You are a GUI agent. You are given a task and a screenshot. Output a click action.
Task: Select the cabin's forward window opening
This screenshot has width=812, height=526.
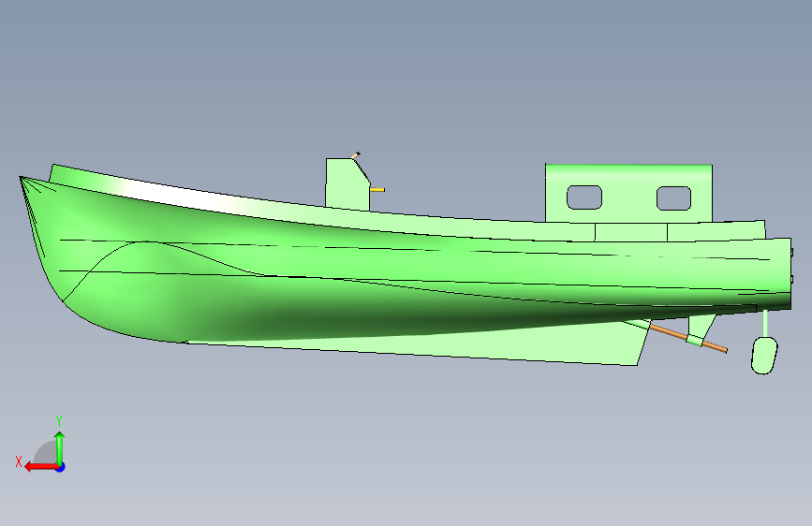click(584, 197)
